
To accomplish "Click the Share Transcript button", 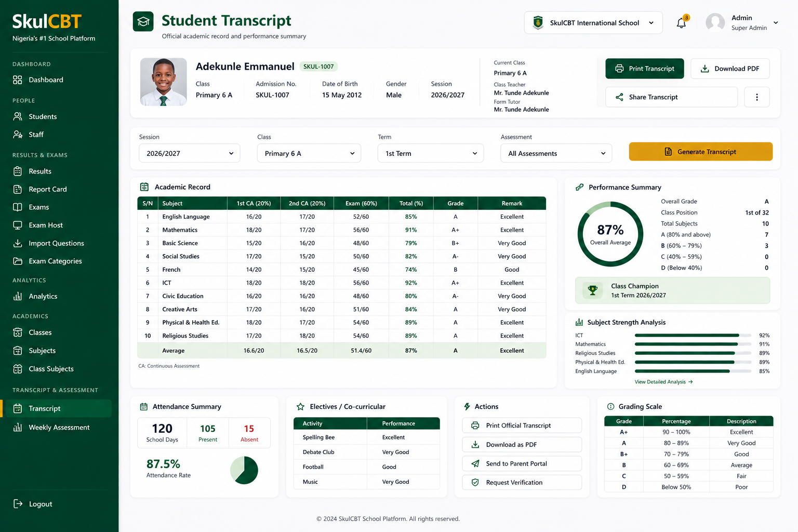I will click(671, 97).
